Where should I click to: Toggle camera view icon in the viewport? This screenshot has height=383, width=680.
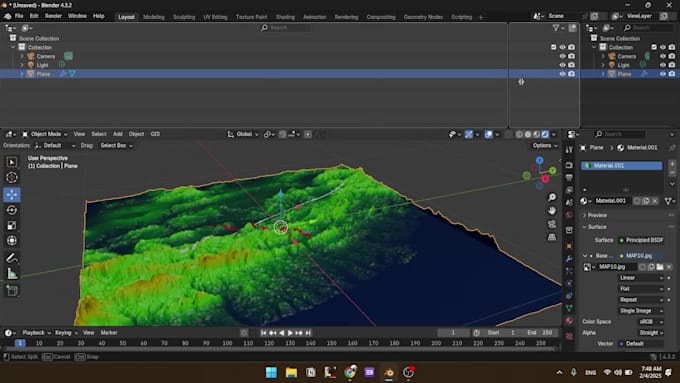552,224
